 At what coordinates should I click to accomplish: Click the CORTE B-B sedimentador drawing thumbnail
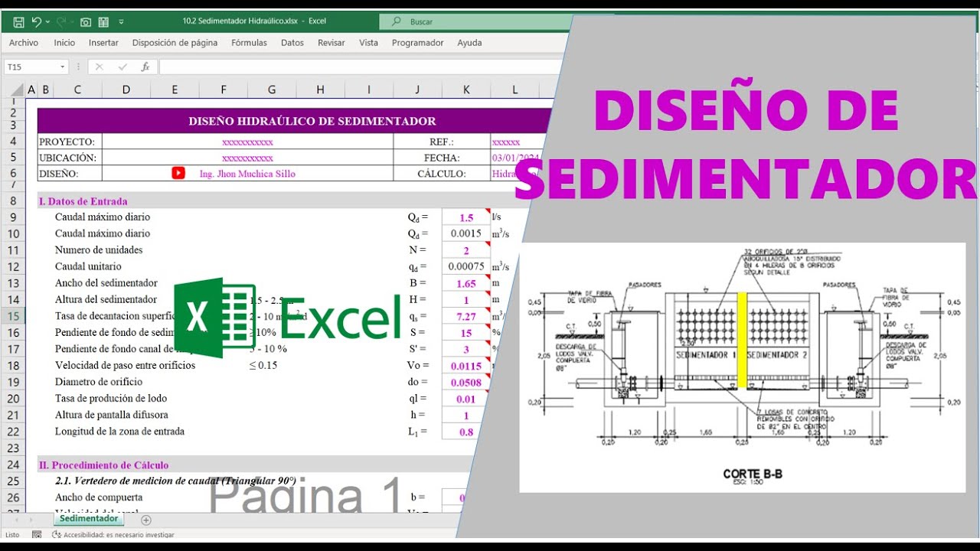(743, 367)
